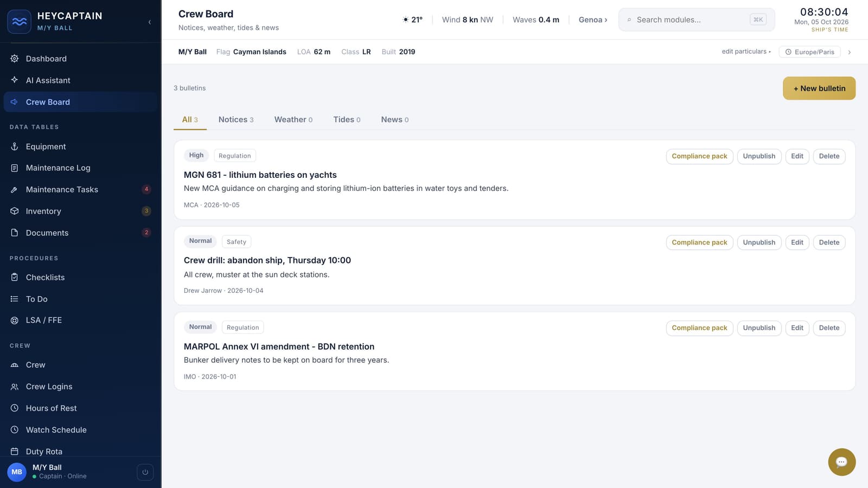Click the Europe/Paris clock icon

(x=788, y=52)
